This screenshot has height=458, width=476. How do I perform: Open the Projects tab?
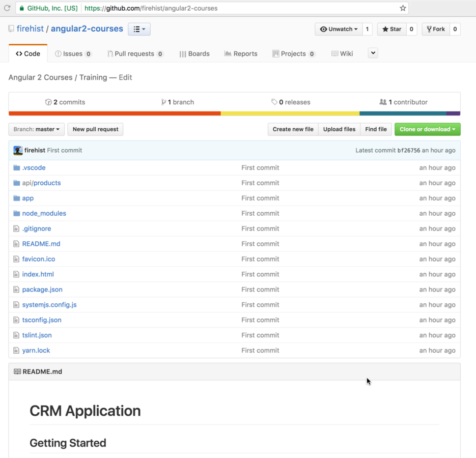tap(294, 54)
